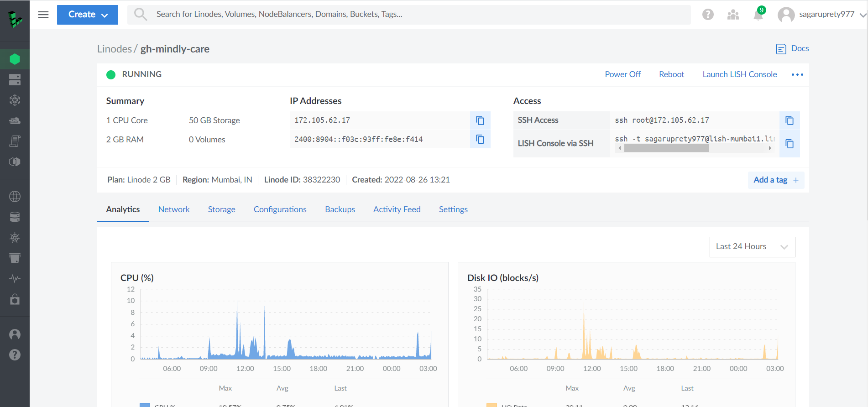Open the Create dropdown button
868x407 pixels.
point(88,15)
